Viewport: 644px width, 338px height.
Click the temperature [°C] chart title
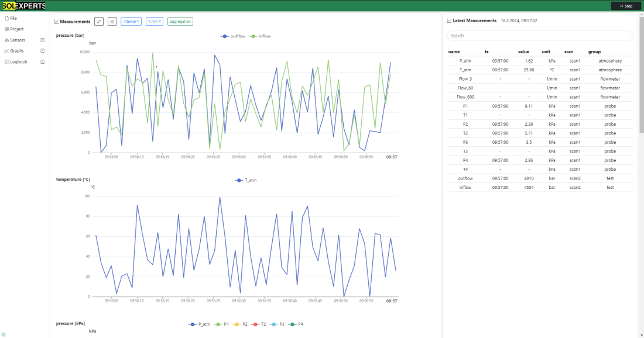point(73,180)
